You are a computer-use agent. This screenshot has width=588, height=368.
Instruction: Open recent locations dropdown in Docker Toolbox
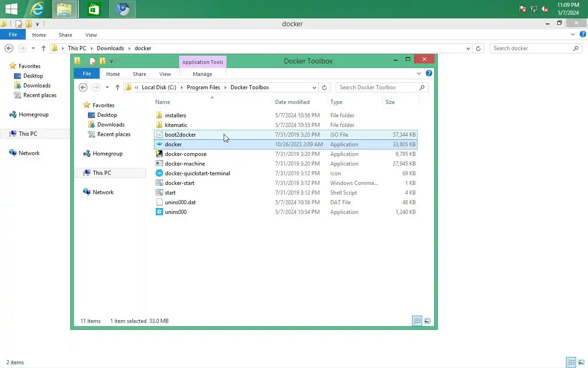click(x=107, y=87)
